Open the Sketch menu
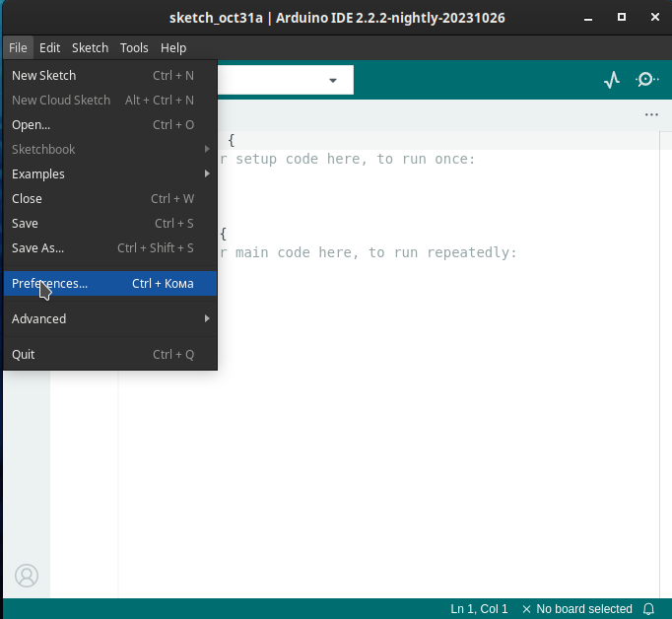Screen dimensions: 672x619 pos(90,48)
